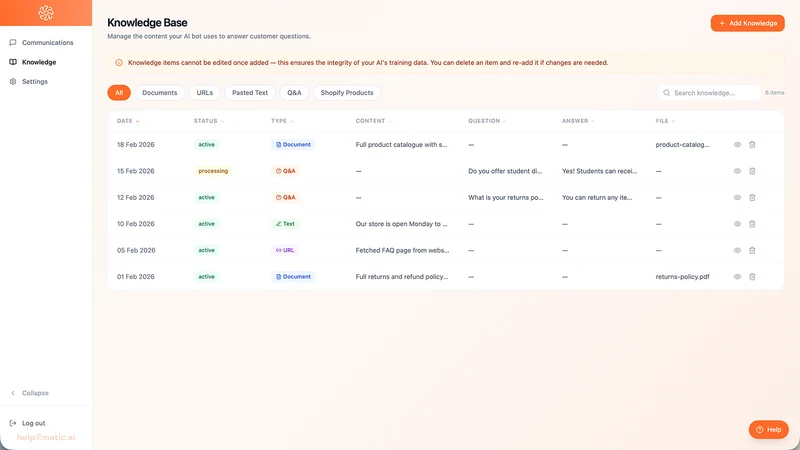This screenshot has height=450, width=800.
Task: View the 15 Feb 2026 student discount Q&A
Action: click(737, 171)
